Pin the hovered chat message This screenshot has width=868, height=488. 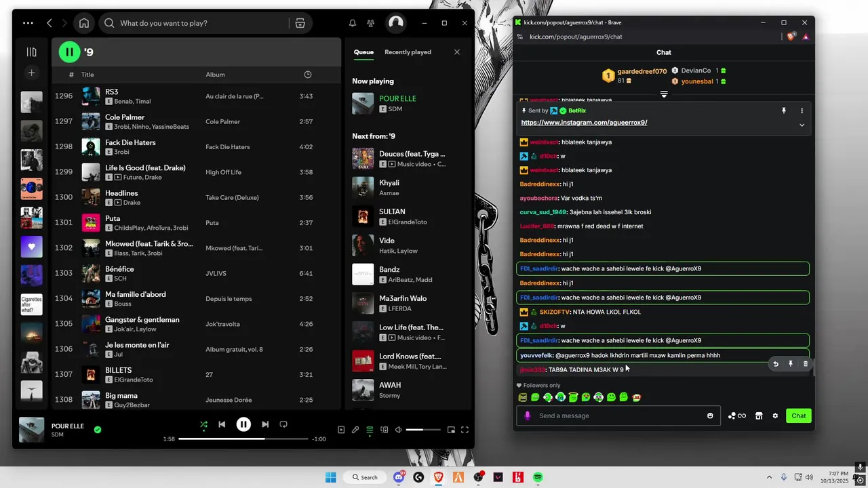point(791,364)
